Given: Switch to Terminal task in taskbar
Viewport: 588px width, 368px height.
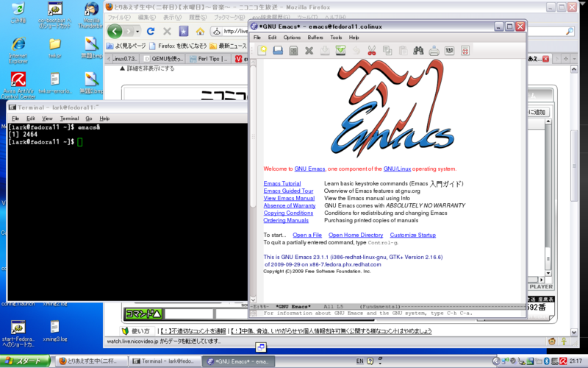Looking at the screenshot, I should [164, 361].
